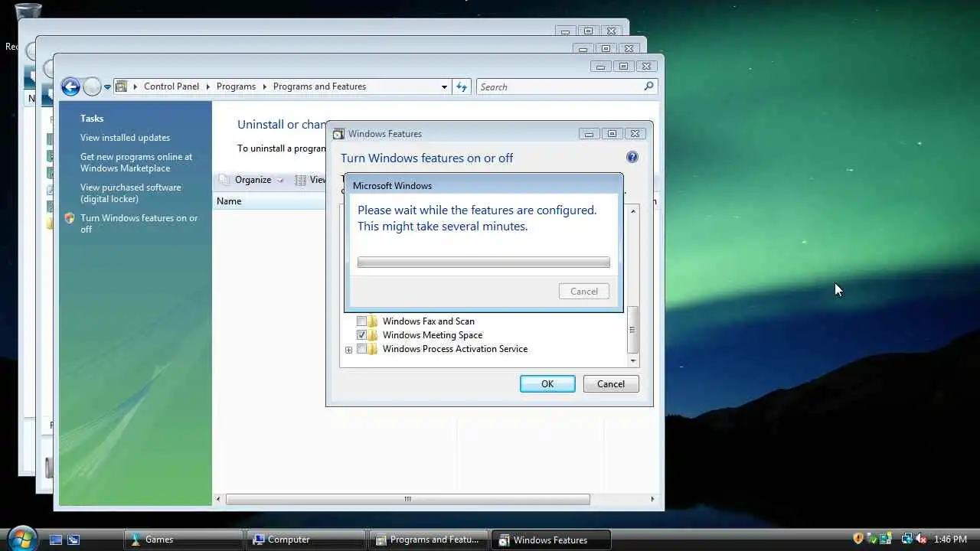The height and width of the screenshot is (551, 980).
Task: Click the folder icon for Windows Process Activation Service
Action: 373,349
